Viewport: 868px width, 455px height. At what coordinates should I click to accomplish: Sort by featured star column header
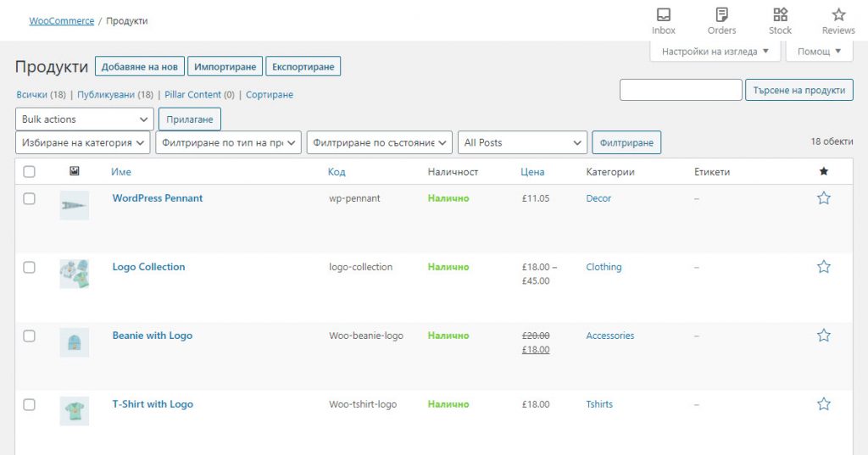pos(824,171)
